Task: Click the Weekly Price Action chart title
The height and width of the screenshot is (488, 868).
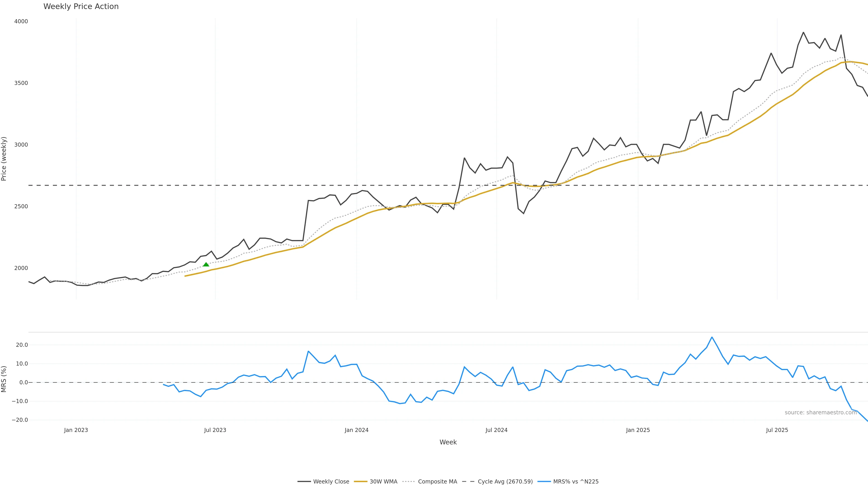Action: [x=81, y=6]
